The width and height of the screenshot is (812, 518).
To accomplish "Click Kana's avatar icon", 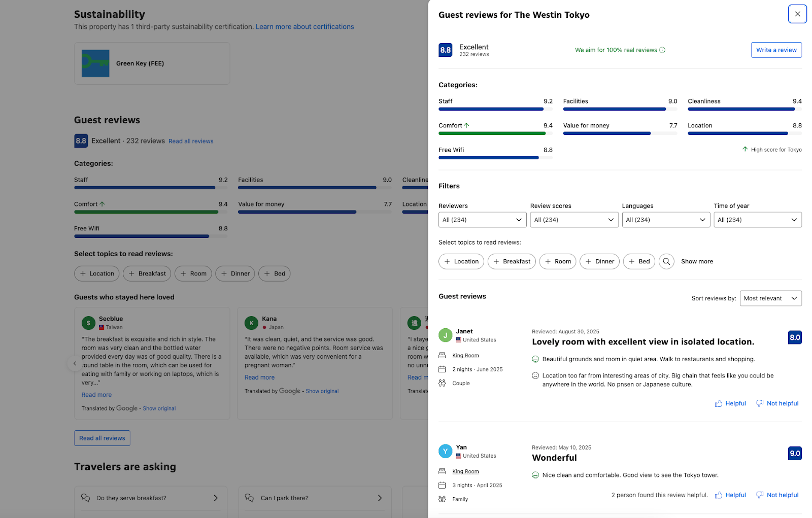I will 251,323.
